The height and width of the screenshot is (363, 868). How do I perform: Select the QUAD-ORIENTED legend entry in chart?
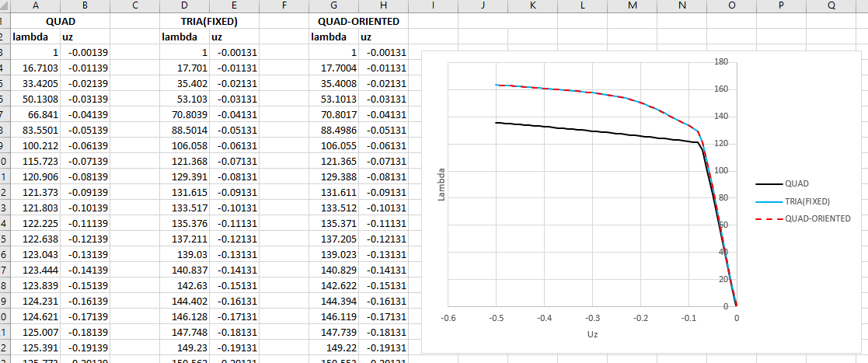[803, 218]
